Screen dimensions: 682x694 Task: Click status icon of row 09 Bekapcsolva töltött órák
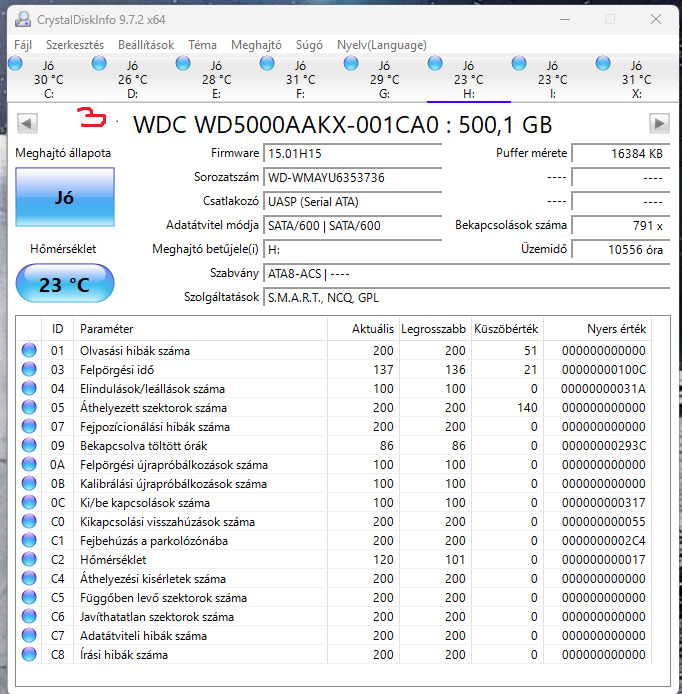[x=29, y=445]
